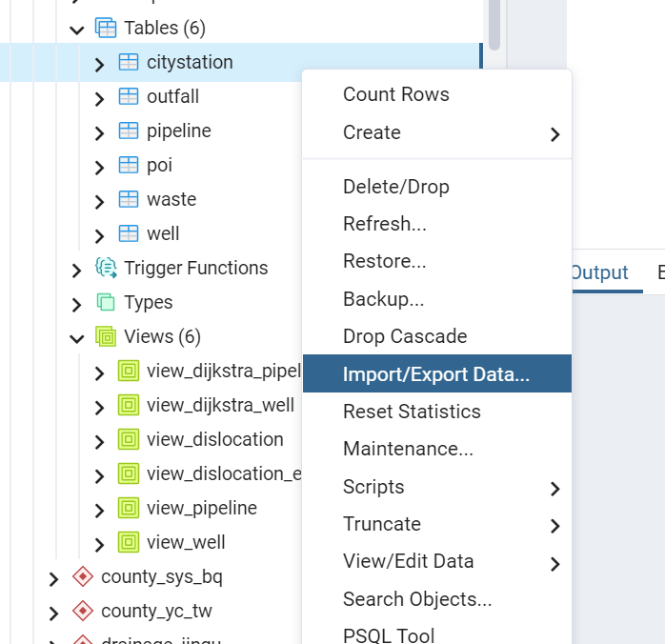This screenshot has width=665, height=644.
Task: Select Count Rows menu entry
Action: (x=395, y=94)
